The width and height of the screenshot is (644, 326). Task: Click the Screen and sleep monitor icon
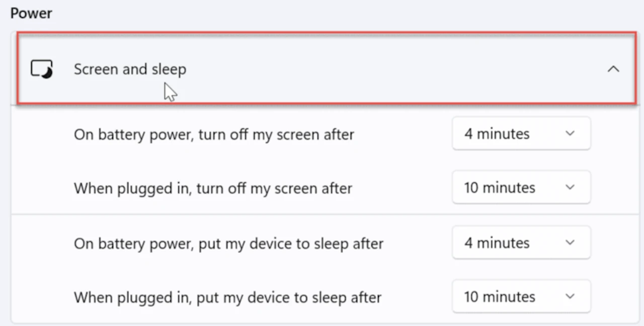[x=42, y=69]
